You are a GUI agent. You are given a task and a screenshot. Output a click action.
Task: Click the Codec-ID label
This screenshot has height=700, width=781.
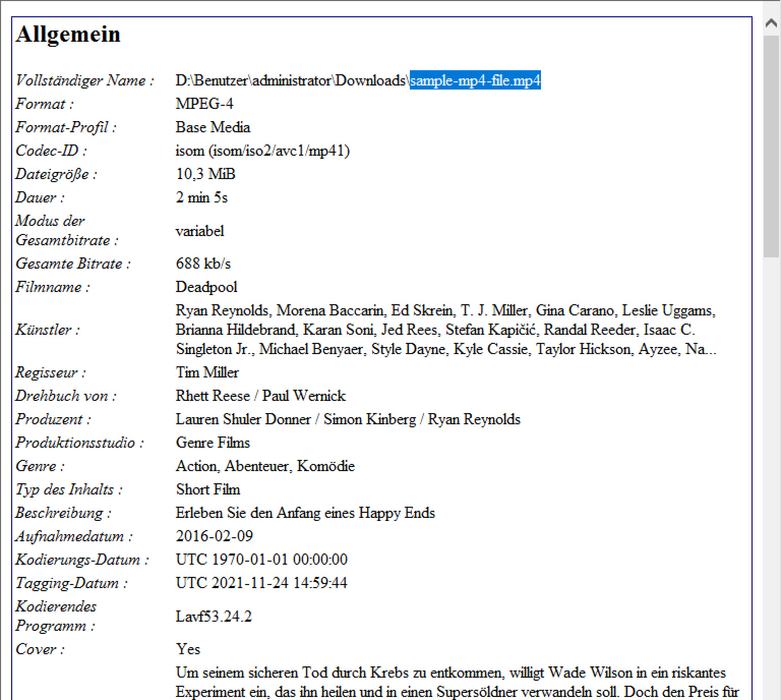tap(51, 151)
